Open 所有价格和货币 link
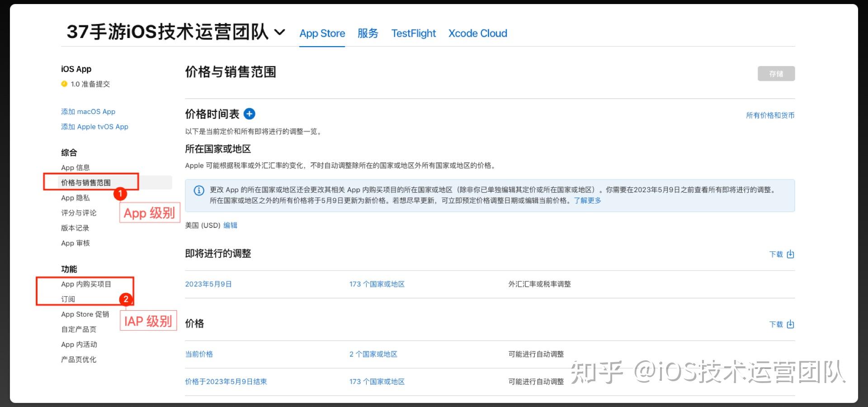This screenshot has width=868, height=407. point(770,115)
